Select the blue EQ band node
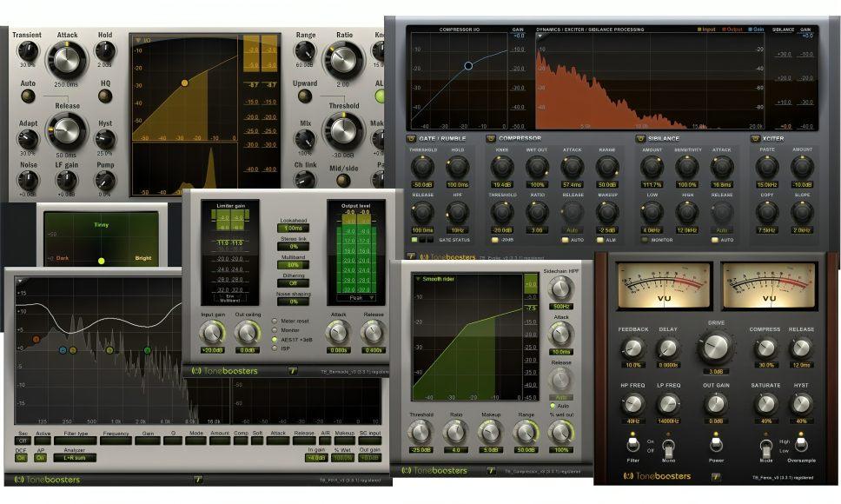841x504 pixels. coord(63,350)
